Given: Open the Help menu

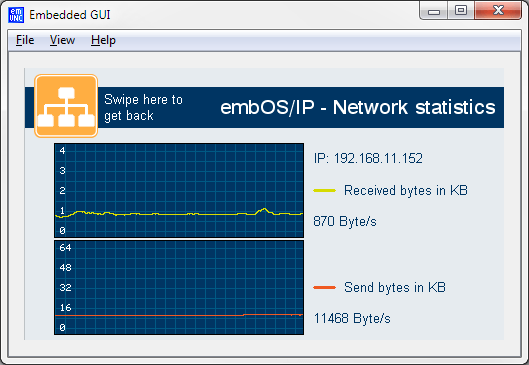Looking at the screenshot, I should pos(103,40).
